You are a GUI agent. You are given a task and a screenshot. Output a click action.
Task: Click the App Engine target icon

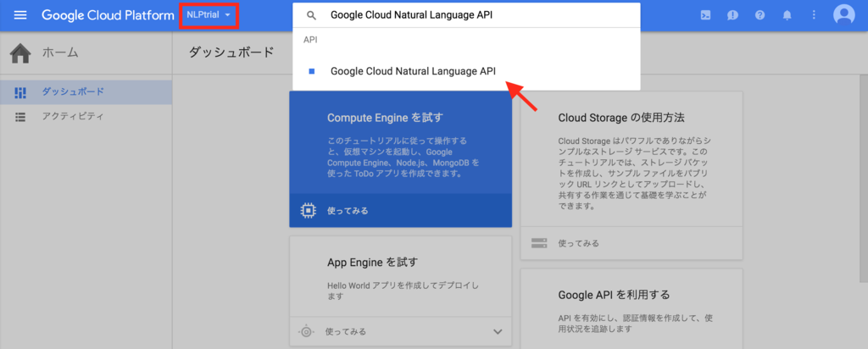306,332
